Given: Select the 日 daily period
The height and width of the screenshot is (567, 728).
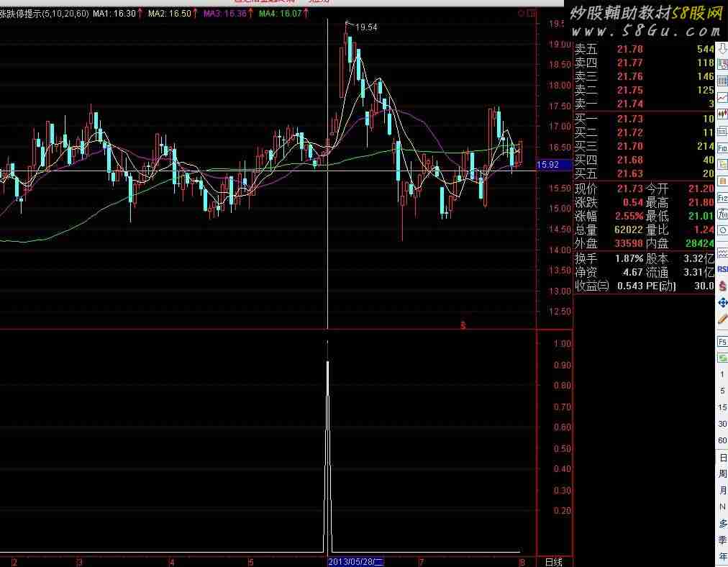Looking at the screenshot, I should click(x=722, y=458).
